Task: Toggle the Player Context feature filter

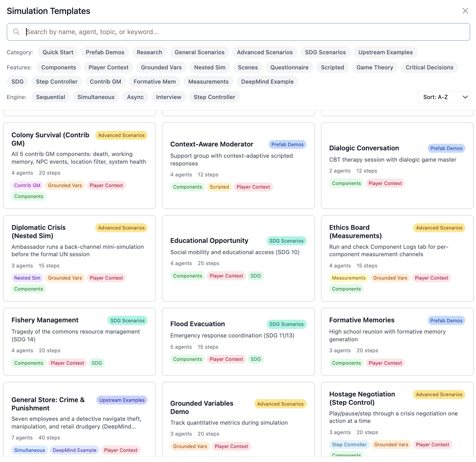Action: point(108,67)
